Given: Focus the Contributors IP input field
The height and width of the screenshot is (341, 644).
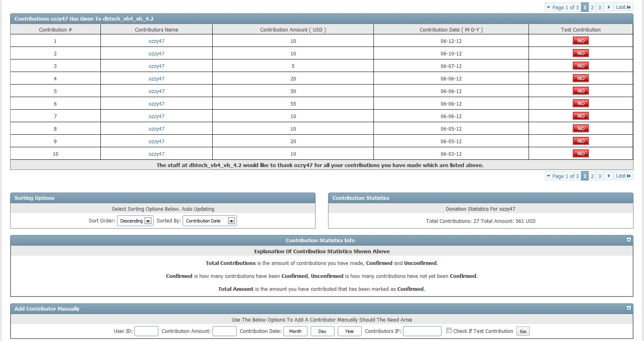Looking at the screenshot, I should 422,331.
